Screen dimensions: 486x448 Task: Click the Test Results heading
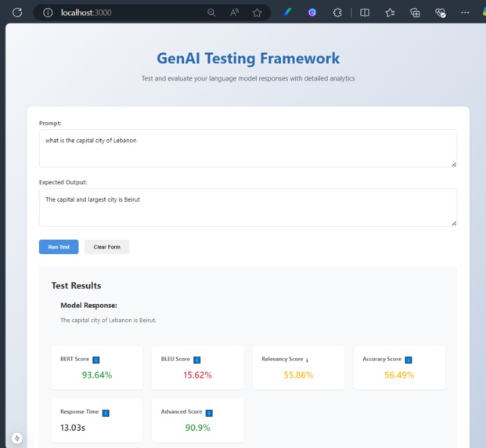pos(76,285)
